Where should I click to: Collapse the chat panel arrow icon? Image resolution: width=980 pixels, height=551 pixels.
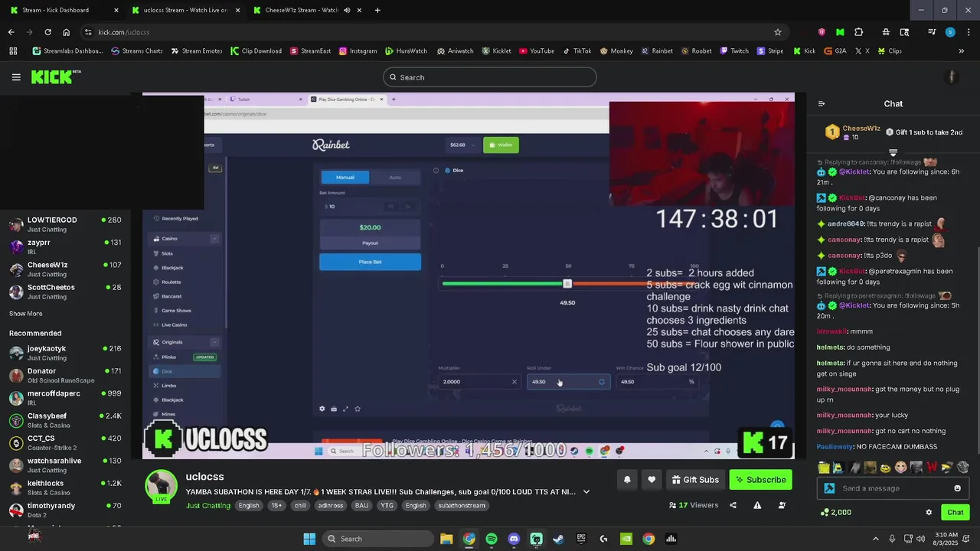click(x=822, y=104)
